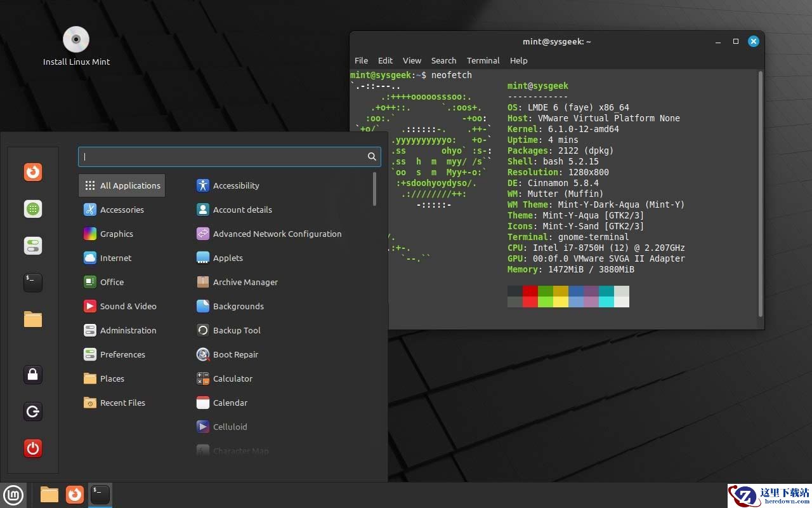Viewport: 812px width, 508px height.
Task: Open Files from the menu favorites sidebar
Action: coord(33,319)
